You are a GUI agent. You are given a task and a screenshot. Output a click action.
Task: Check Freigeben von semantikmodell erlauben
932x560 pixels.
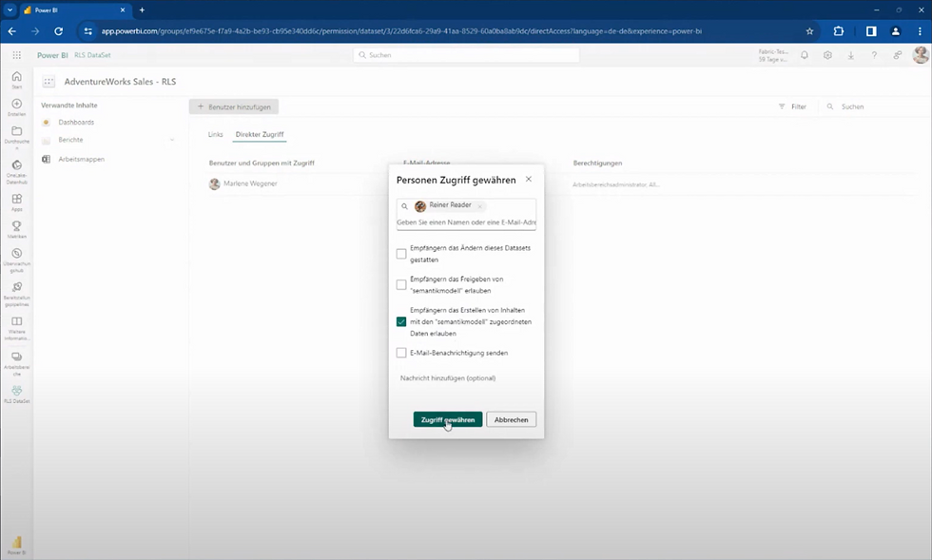pyautogui.click(x=401, y=285)
